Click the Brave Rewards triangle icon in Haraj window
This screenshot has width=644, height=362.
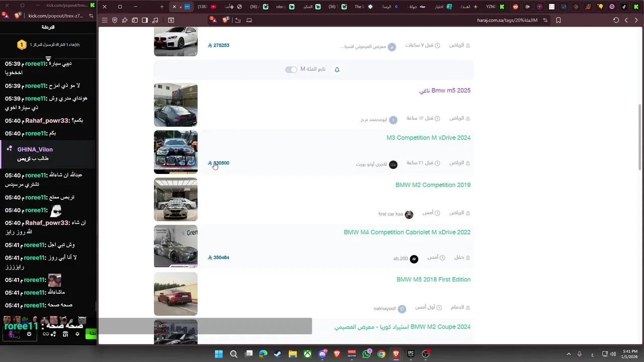pyautogui.click(x=213, y=20)
